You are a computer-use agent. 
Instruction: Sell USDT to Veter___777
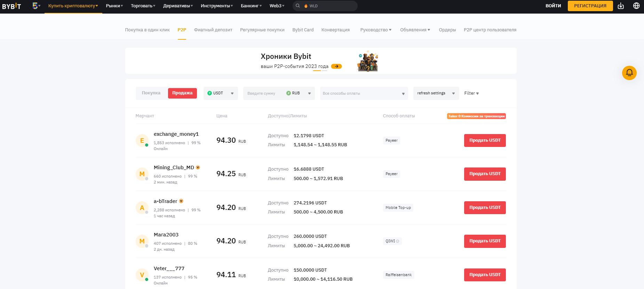485,275
